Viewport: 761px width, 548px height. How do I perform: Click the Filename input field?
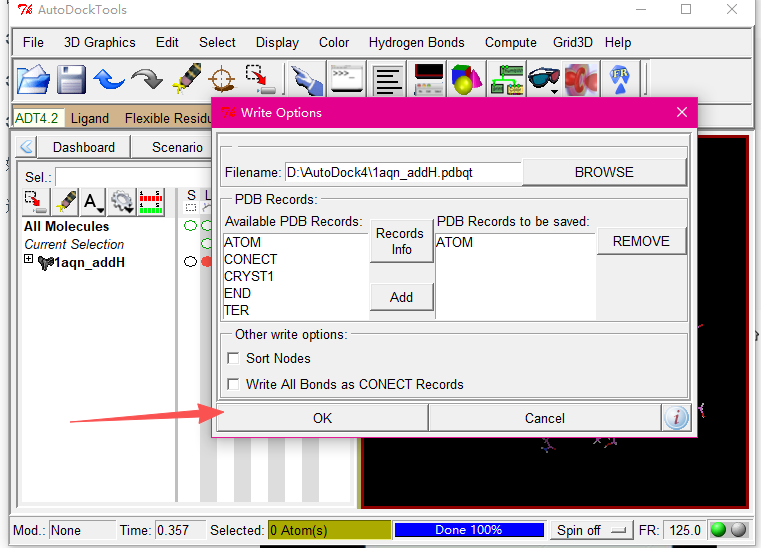(x=402, y=172)
